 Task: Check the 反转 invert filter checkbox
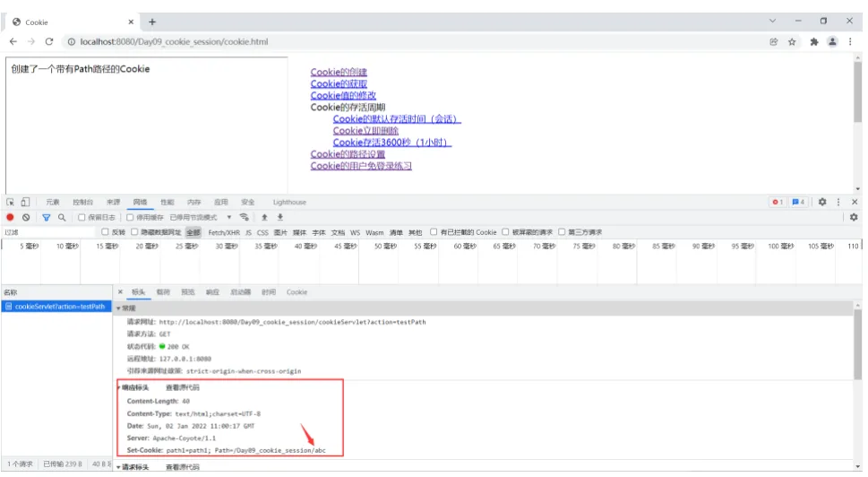pyautogui.click(x=105, y=232)
